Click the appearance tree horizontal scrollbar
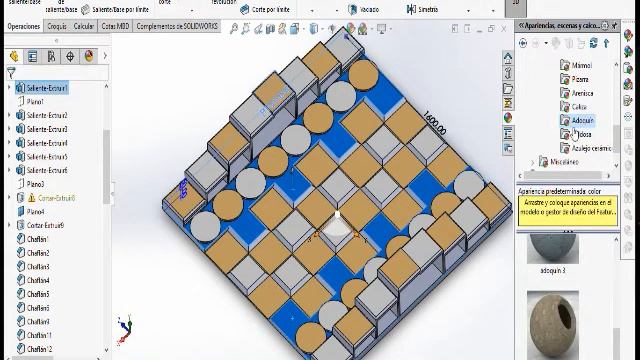Screen dimensions: 640x360 click(563, 176)
